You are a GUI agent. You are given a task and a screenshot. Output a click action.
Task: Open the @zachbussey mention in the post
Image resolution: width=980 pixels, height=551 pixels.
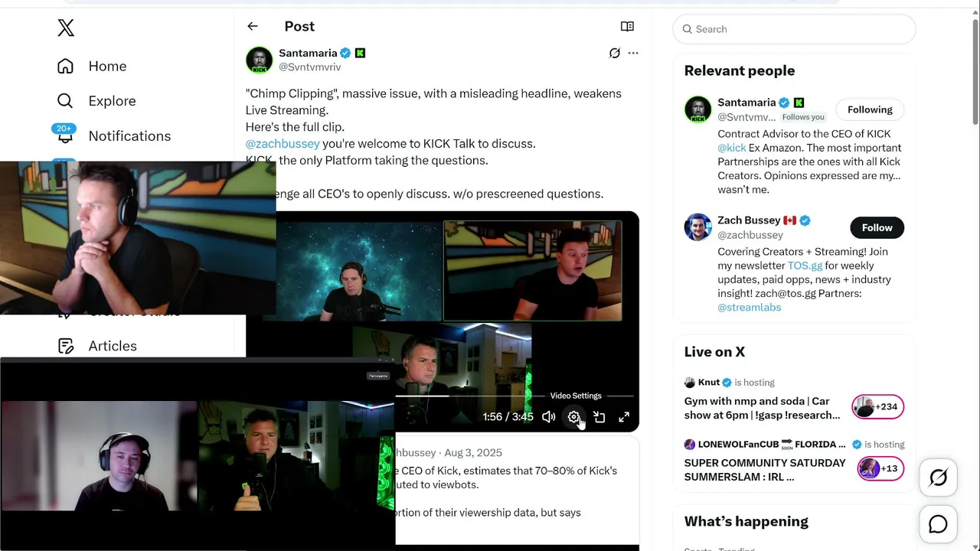point(283,144)
